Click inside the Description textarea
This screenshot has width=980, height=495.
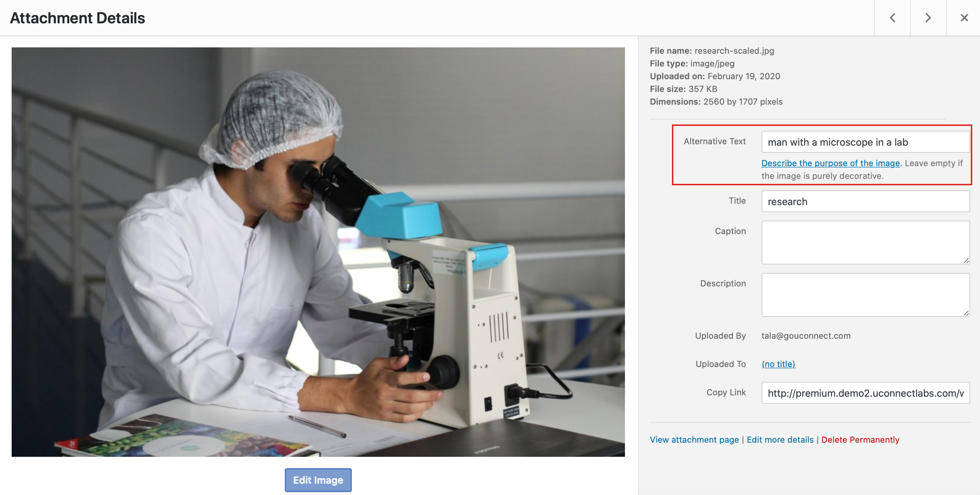(x=865, y=295)
